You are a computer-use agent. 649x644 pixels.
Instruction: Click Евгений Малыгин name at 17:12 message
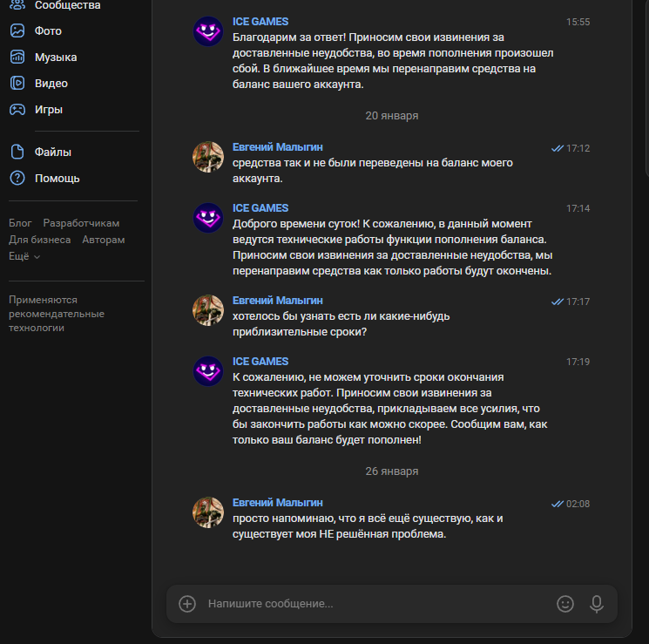[x=277, y=147]
